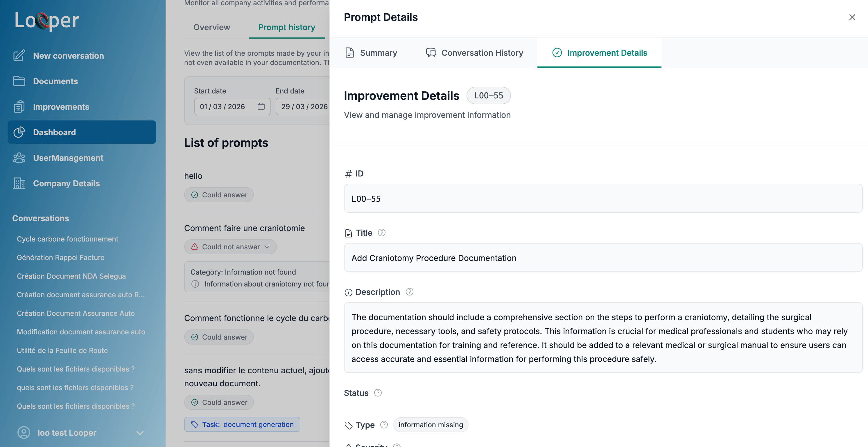Viewport: 868px width, 447px height.
Task: Click the information missing type badge
Action: 431,424
